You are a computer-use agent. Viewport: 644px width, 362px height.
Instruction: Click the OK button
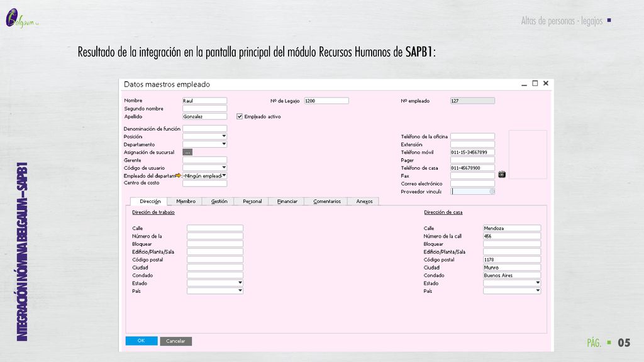142,341
